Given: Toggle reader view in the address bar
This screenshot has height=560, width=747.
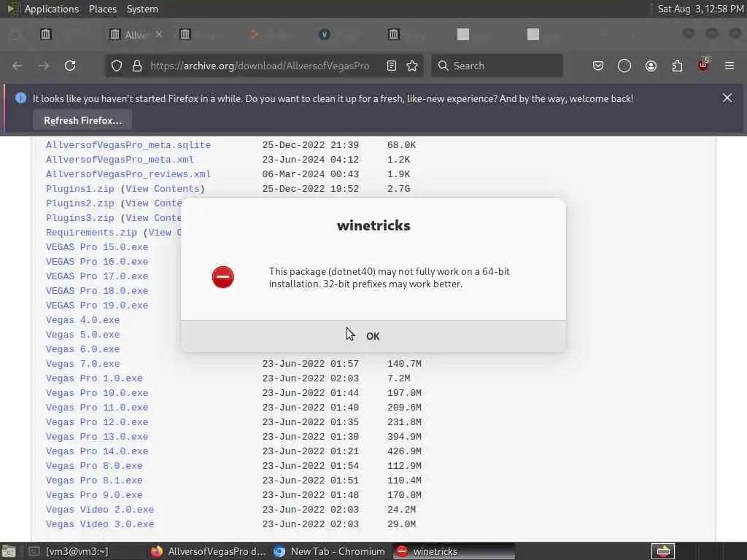Looking at the screenshot, I should [x=392, y=66].
